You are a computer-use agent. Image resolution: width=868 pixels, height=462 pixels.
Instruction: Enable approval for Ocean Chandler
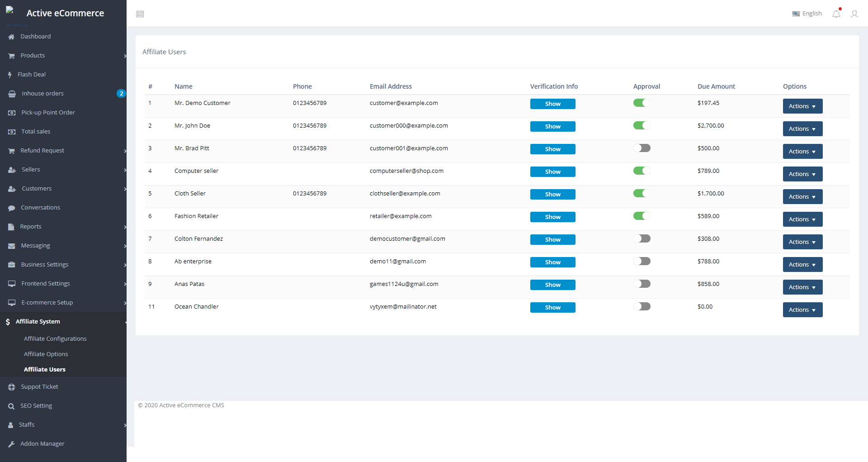tap(642, 306)
